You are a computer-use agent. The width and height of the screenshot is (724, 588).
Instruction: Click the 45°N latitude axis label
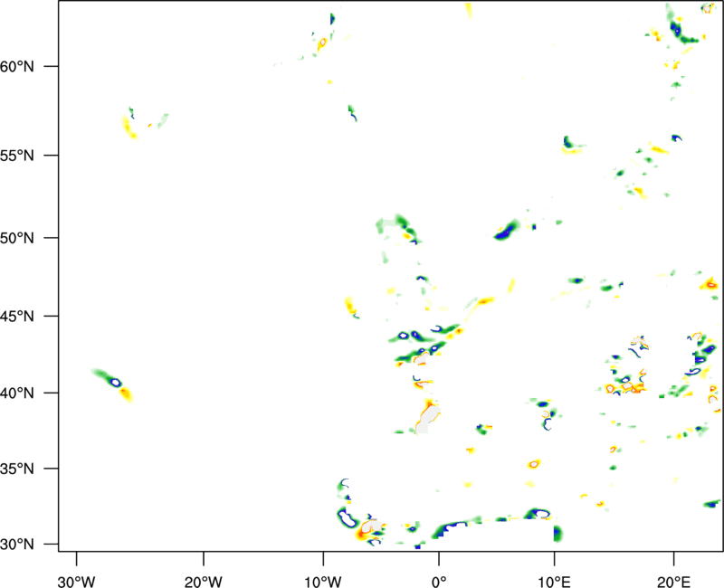click(17, 316)
